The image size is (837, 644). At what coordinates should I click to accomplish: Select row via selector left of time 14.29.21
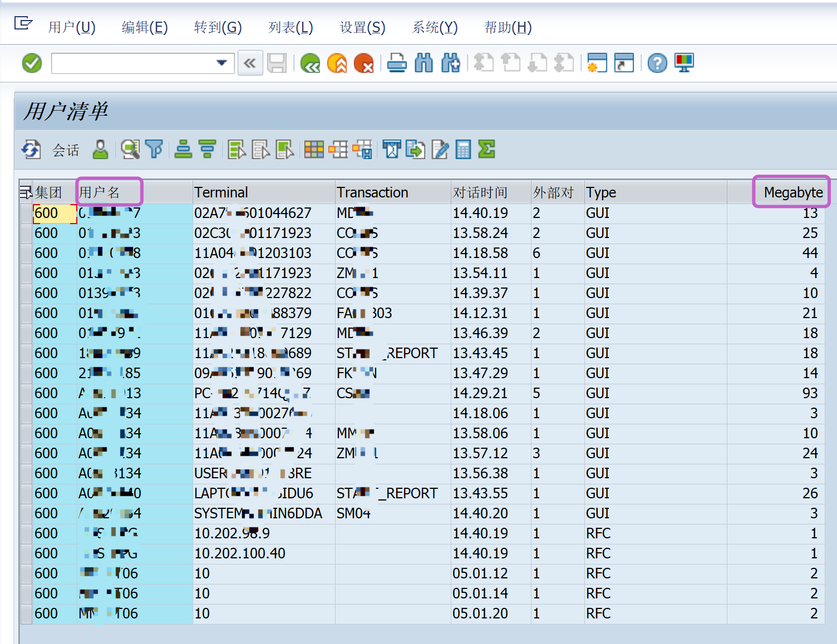pos(26,393)
